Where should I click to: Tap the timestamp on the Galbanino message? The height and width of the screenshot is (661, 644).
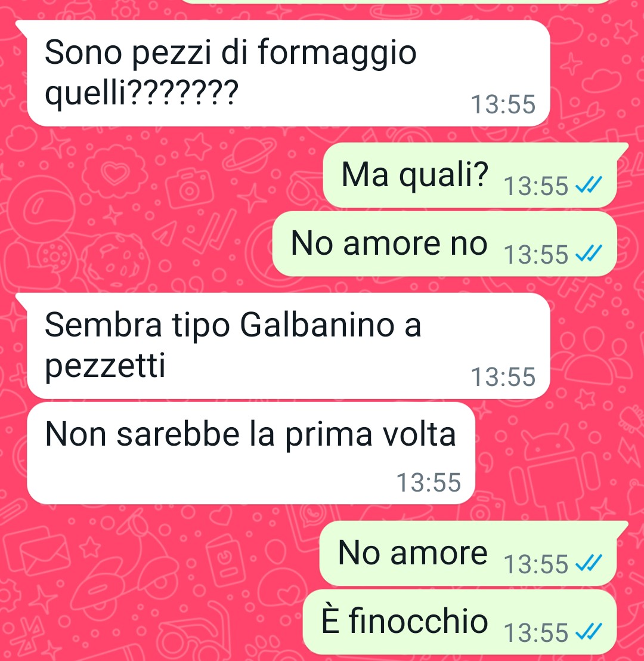[503, 376]
